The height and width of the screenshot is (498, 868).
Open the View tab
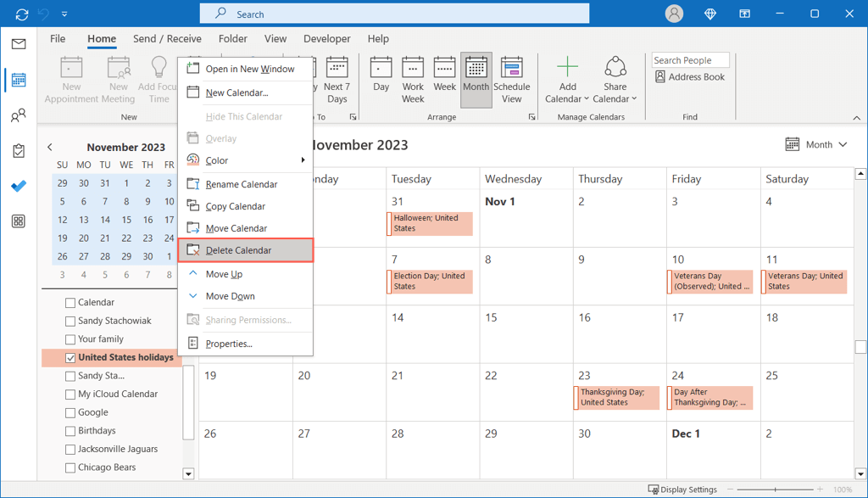[275, 39]
